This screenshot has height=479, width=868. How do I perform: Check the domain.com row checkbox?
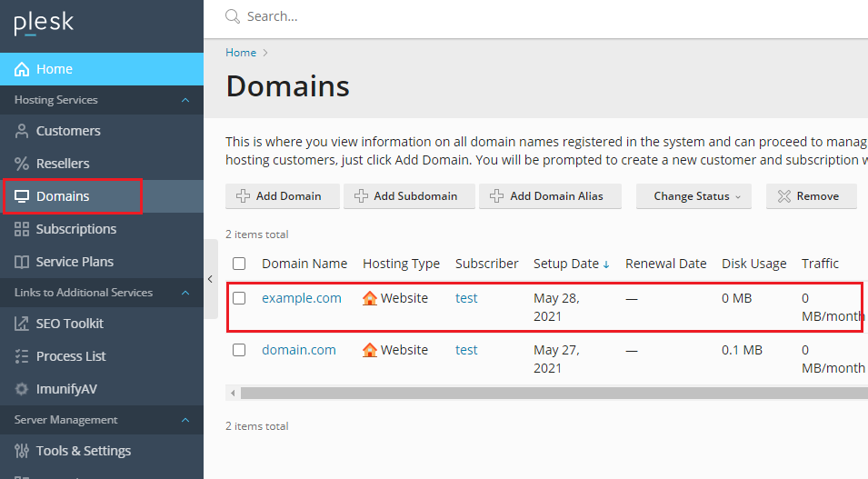(x=239, y=350)
